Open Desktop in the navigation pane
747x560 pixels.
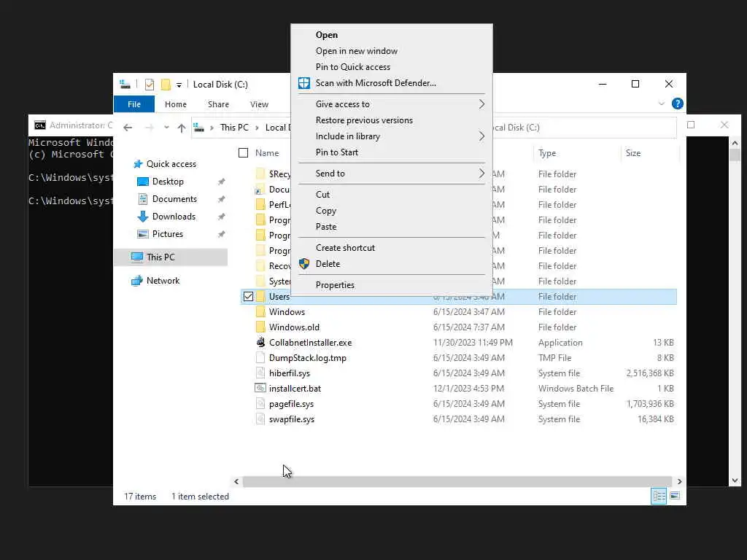168,182
